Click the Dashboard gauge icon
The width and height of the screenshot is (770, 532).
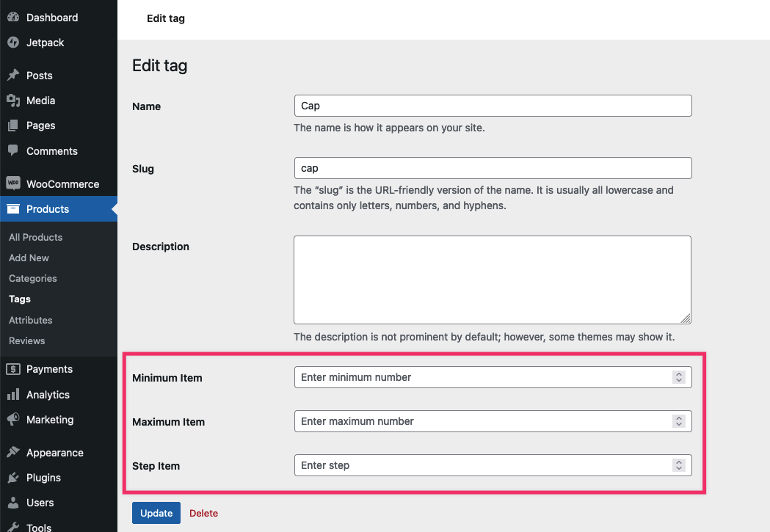pyautogui.click(x=13, y=17)
